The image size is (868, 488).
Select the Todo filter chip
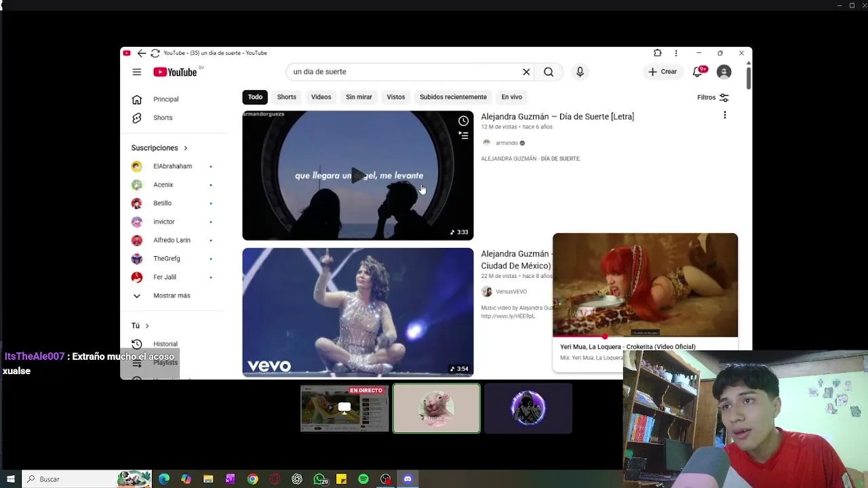coord(255,97)
